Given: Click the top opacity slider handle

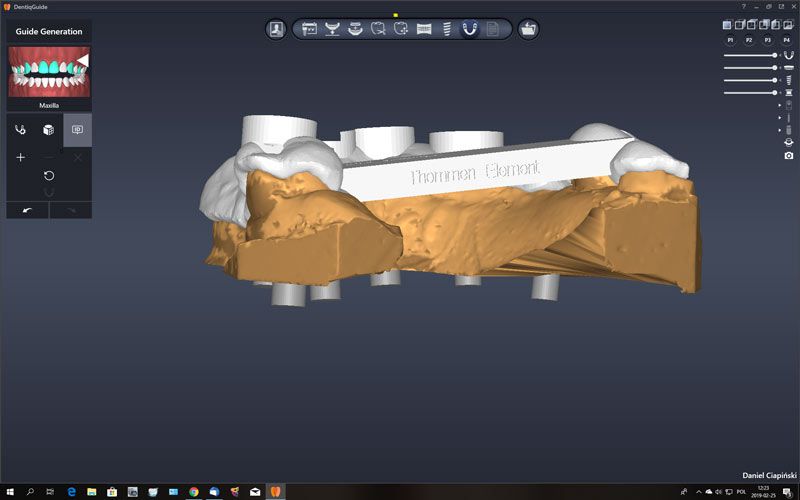Looking at the screenshot, I should [775, 55].
